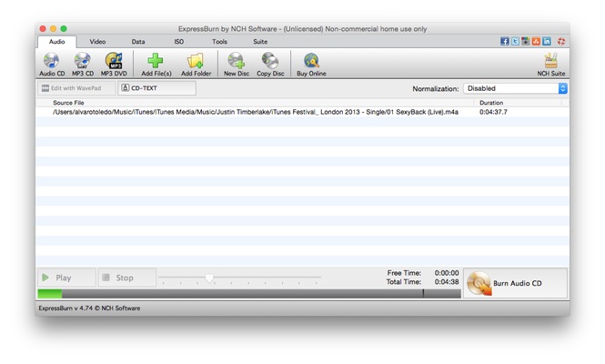Click the Duration column header
The image size is (605, 364).
point(490,103)
